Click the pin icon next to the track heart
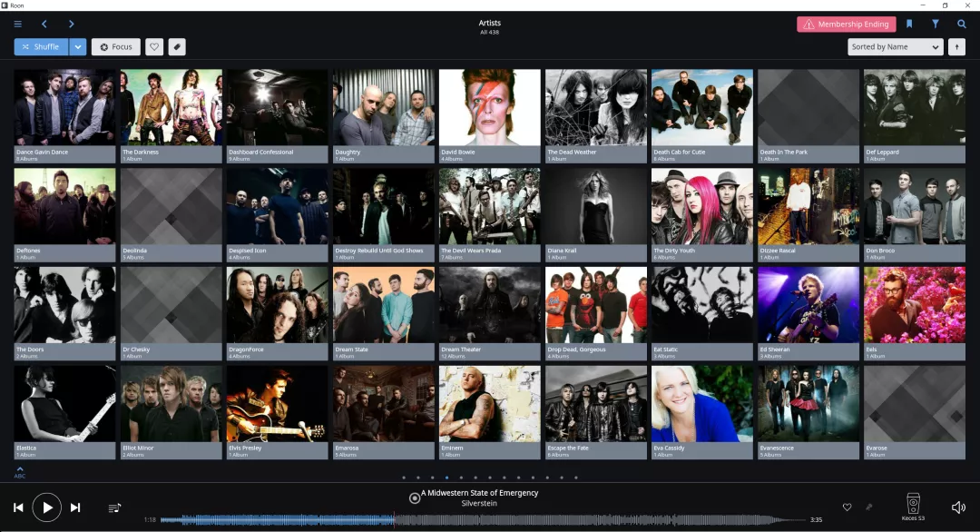The image size is (980, 532). pyautogui.click(x=868, y=507)
